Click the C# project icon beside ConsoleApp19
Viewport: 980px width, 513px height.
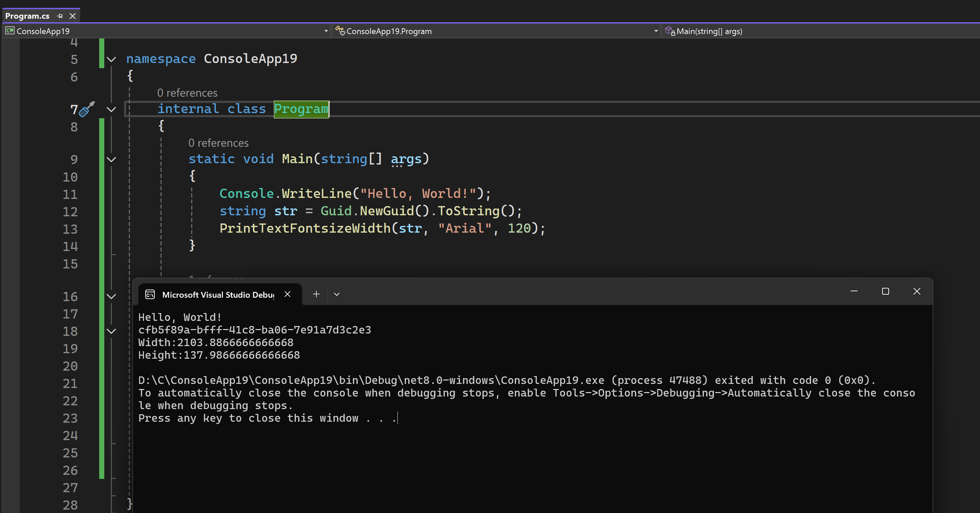click(10, 31)
